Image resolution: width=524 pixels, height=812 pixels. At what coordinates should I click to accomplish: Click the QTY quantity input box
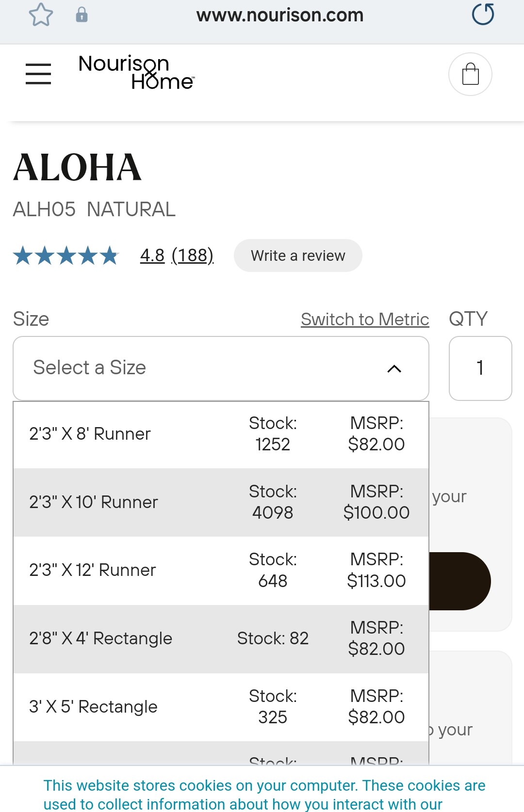click(x=480, y=368)
